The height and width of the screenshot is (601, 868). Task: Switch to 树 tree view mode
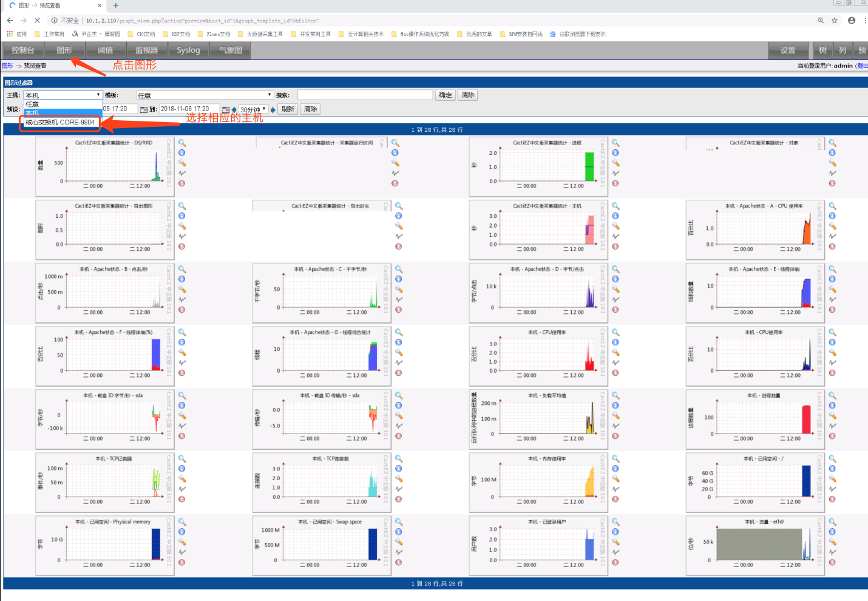point(822,50)
